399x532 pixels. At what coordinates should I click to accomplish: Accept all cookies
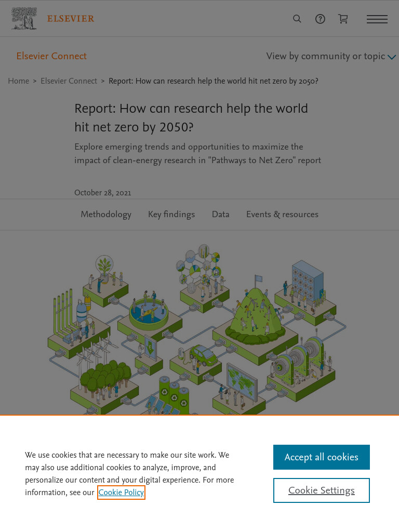point(321,457)
